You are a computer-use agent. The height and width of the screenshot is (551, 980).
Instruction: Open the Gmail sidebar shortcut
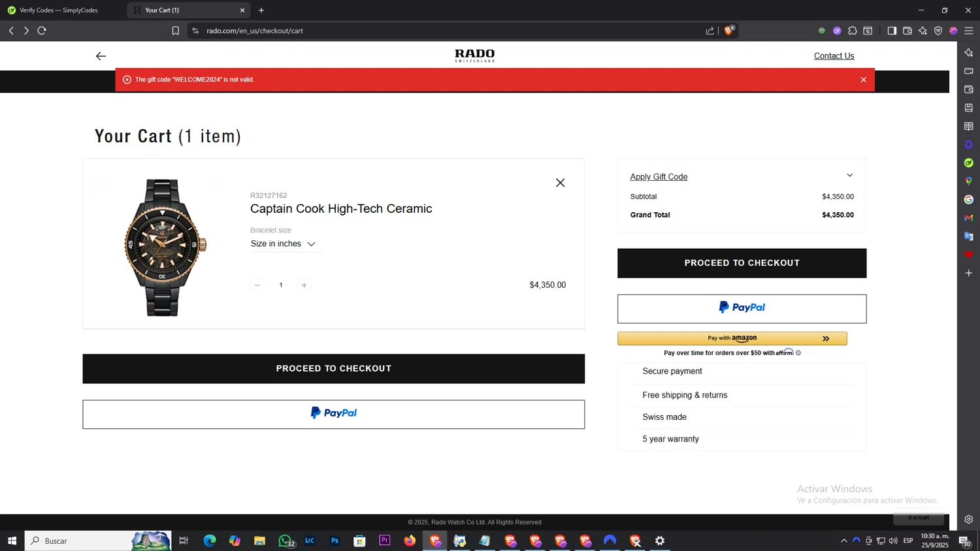969,218
